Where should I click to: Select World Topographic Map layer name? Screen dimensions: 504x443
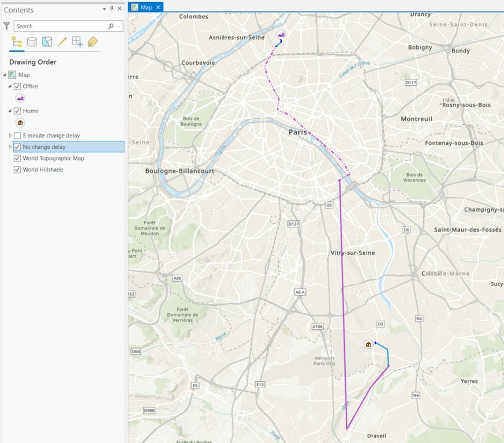pyautogui.click(x=53, y=158)
